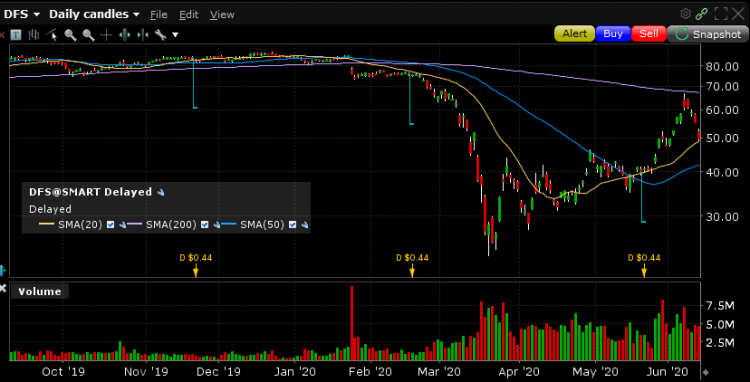Screen dimensions: 750x382
Task: Open the Edit menu
Action: pyautogui.click(x=188, y=15)
